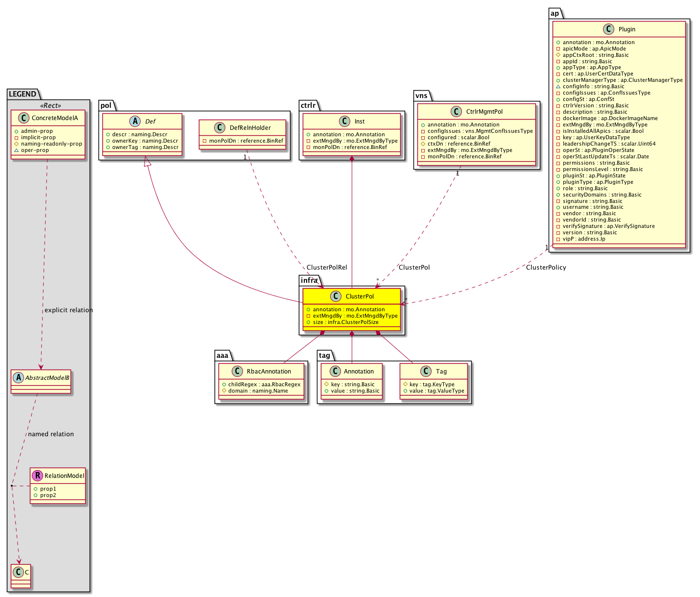The width and height of the screenshot is (700, 597).
Task: Click the ClusterPolRel relation label
Action: coord(327,267)
